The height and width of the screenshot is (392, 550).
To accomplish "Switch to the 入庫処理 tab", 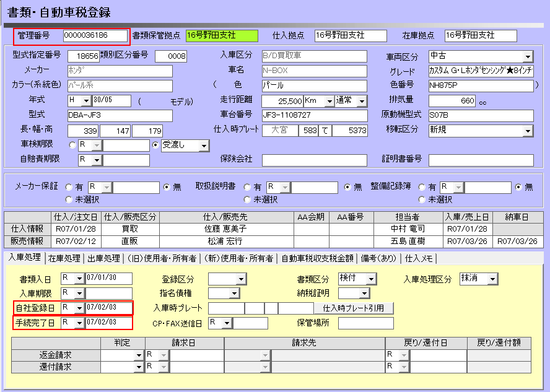I will click(25, 258).
